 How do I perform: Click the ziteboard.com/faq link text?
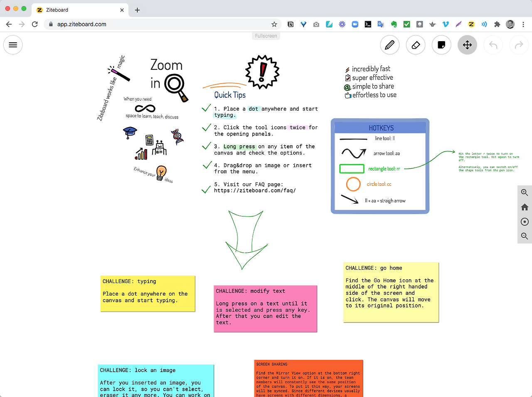click(x=255, y=190)
